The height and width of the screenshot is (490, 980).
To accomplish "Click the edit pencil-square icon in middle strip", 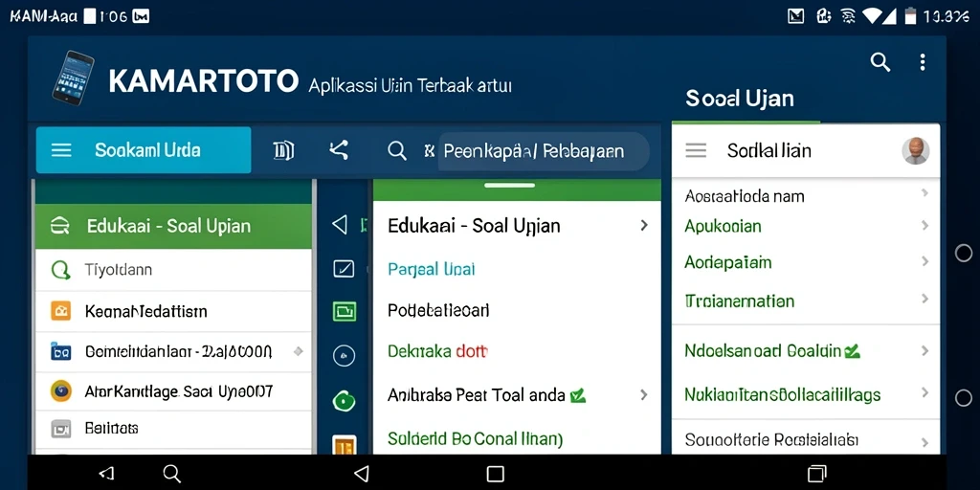I will [344, 269].
